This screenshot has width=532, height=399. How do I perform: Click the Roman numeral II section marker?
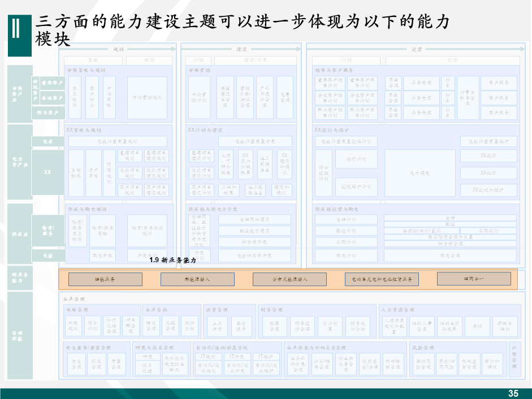20,35
